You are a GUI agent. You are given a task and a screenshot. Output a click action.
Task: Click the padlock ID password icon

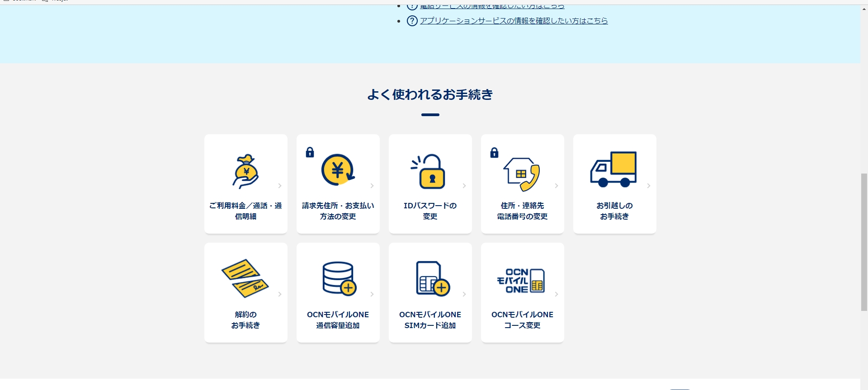pyautogui.click(x=428, y=171)
